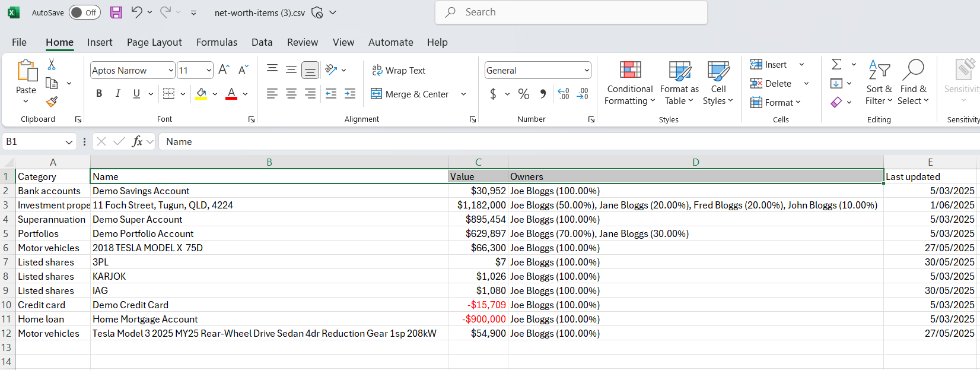Apply the Borders icon
The height and width of the screenshot is (370, 980).
pyautogui.click(x=168, y=93)
